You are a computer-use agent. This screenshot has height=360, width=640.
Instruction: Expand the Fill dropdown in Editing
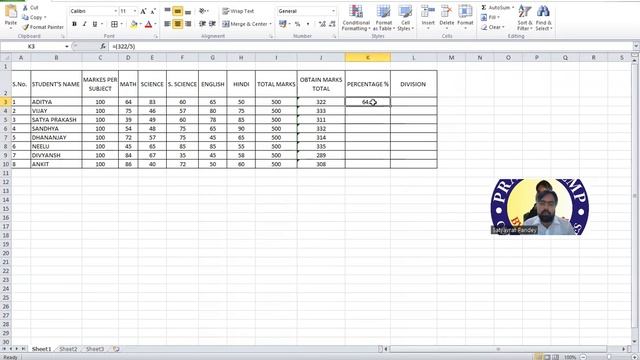click(x=499, y=18)
